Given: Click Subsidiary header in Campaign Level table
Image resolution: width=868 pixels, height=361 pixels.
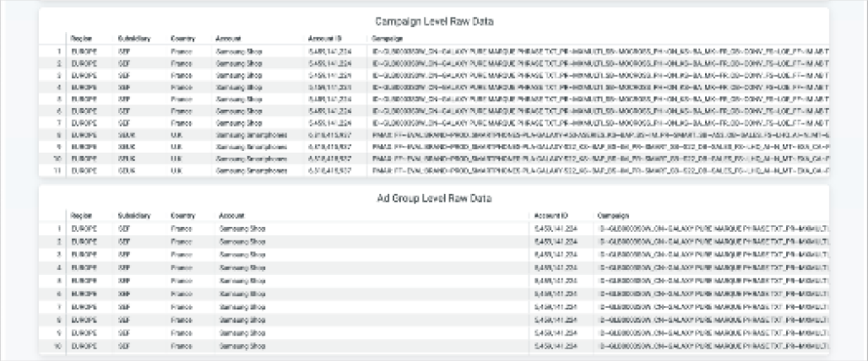Looking at the screenshot, I should [x=134, y=39].
